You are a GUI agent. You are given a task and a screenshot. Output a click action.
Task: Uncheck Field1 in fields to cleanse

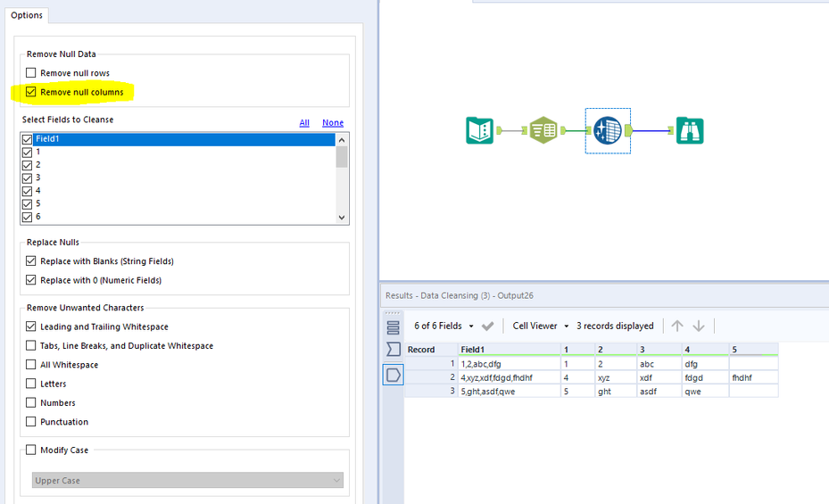tap(28, 139)
